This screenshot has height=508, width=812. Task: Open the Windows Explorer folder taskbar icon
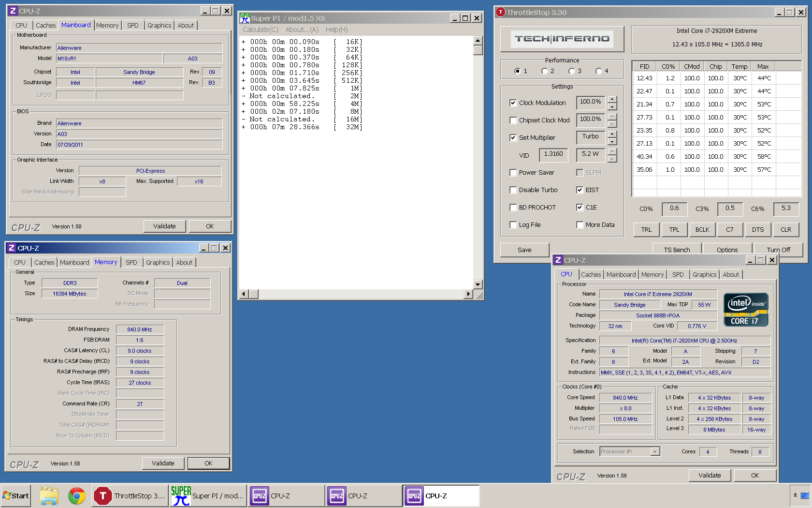pos(49,496)
